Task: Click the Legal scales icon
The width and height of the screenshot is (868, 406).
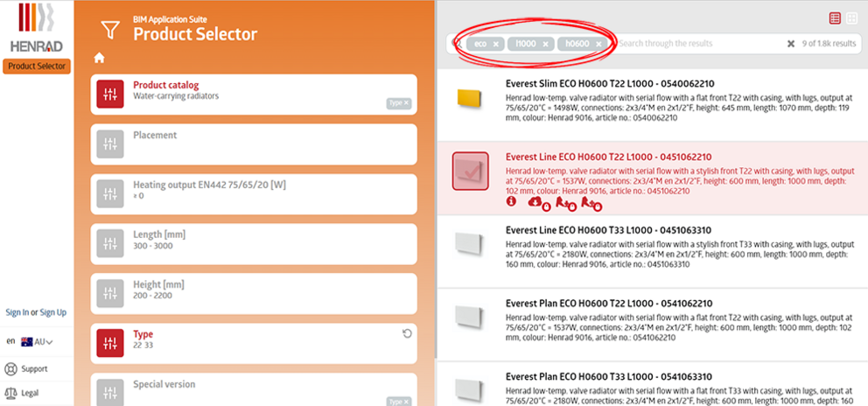Action: coord(10,393)
